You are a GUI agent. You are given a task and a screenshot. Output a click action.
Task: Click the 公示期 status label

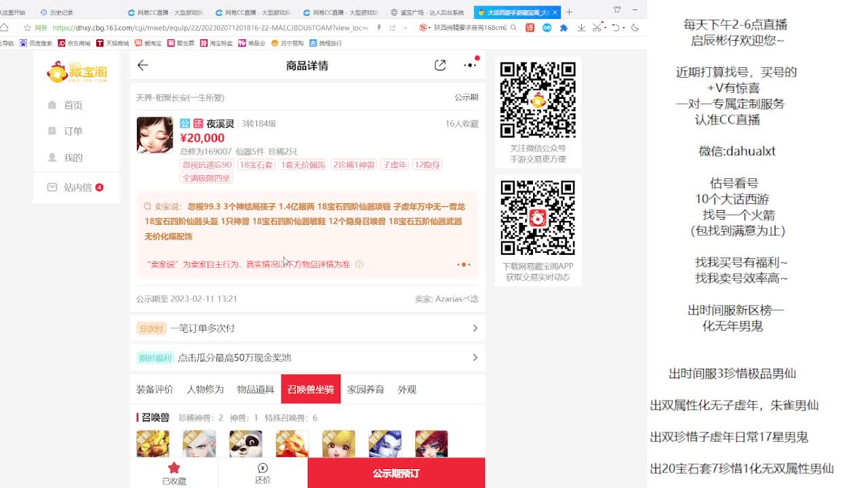tap(467, 98)
